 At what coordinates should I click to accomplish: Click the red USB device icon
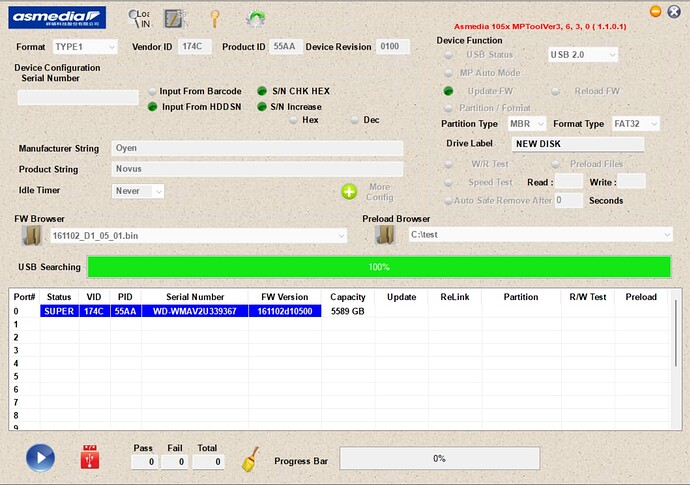[x=91, y=457]
